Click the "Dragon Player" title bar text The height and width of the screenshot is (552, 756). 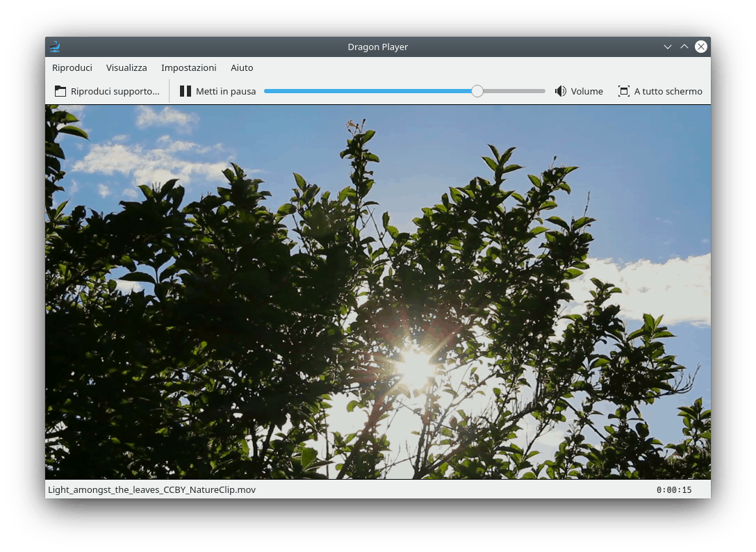(378, 47)
